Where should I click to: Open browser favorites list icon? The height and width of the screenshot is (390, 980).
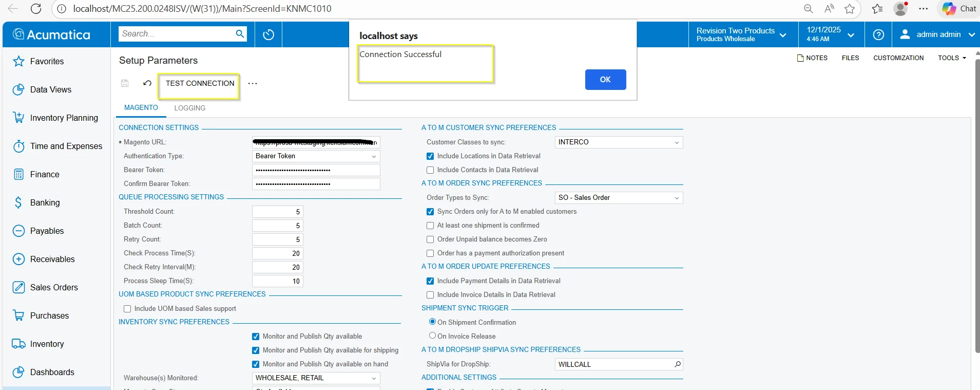(877, 9)
